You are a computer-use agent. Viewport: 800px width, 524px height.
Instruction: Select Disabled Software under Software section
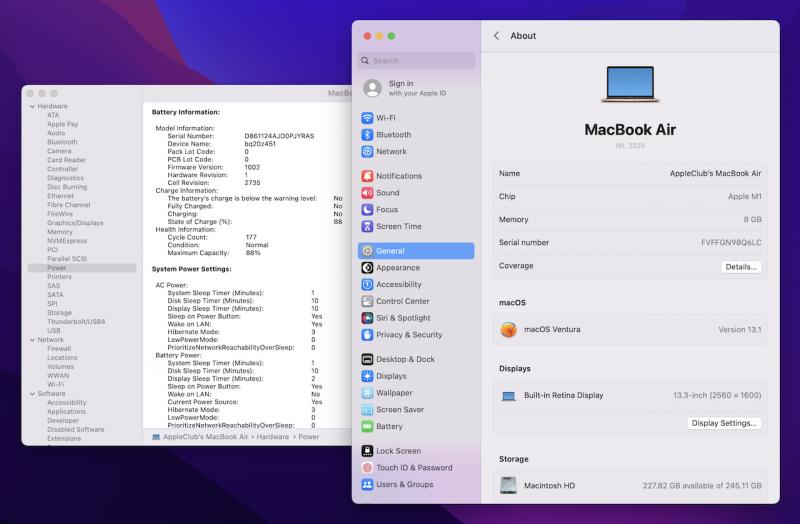(x=76, y=430)
